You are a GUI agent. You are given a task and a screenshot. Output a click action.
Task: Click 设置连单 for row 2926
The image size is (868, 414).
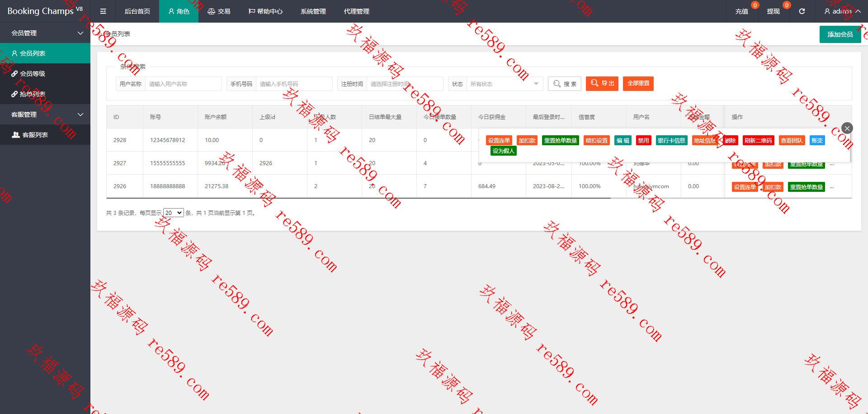click(x=745, y=187)
